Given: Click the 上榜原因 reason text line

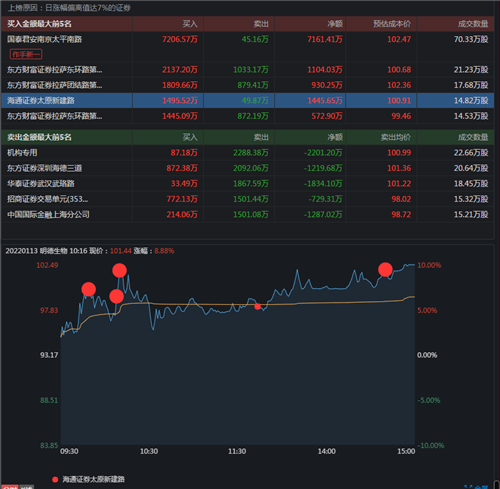Looking at the screenshot, I should click(x=69, y=8).
